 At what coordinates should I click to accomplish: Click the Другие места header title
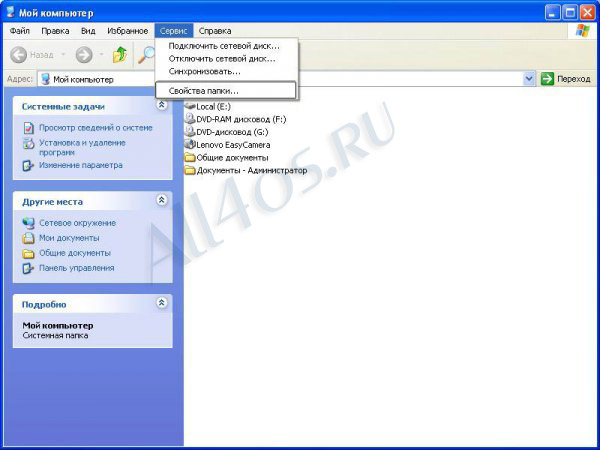coord(52,202)
